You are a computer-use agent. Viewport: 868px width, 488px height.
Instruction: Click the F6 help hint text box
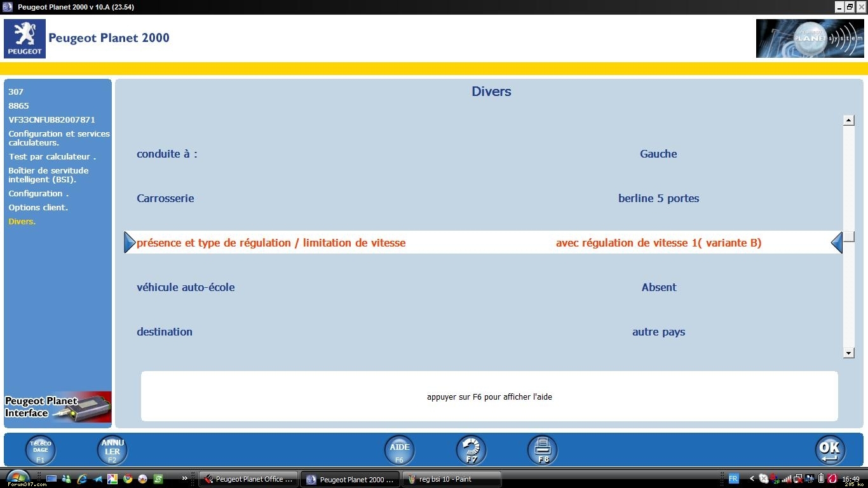point(489,396)
